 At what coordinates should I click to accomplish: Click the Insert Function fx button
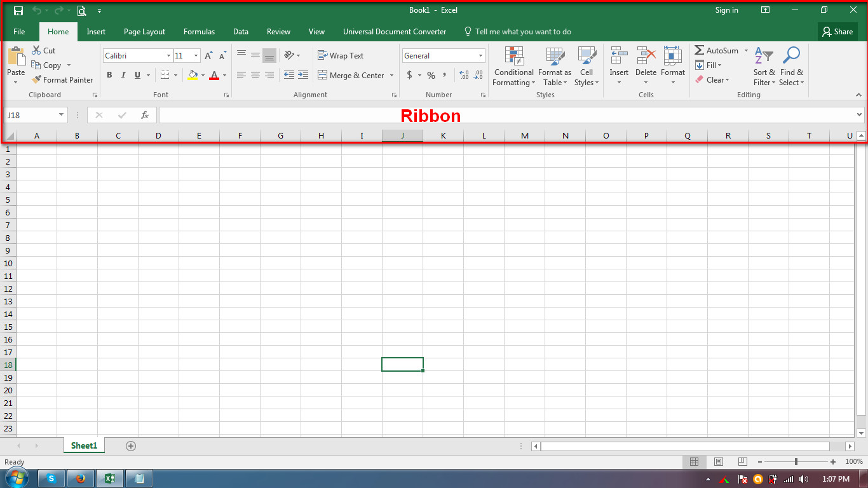(x=145, y=115)
